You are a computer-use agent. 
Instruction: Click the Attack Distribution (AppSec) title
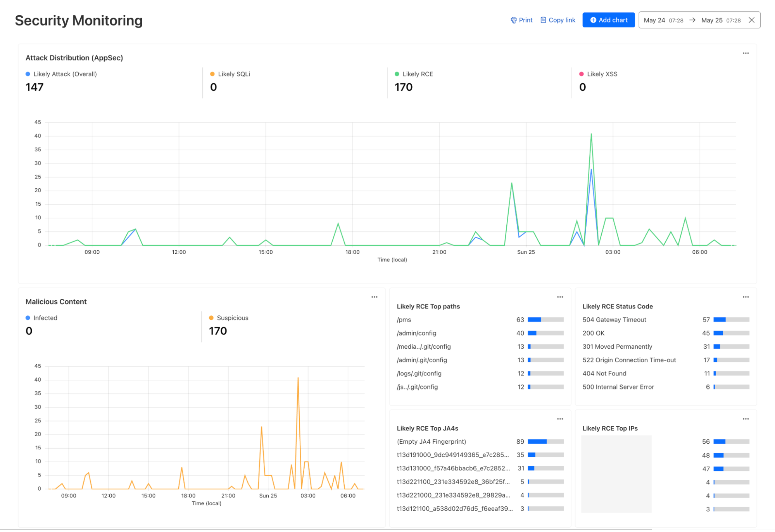(x=74, y=58)
